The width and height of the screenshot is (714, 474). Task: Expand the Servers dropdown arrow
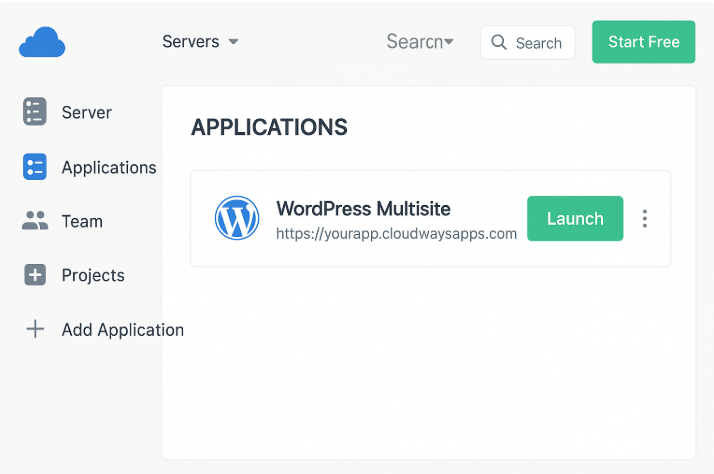(234, 42)
